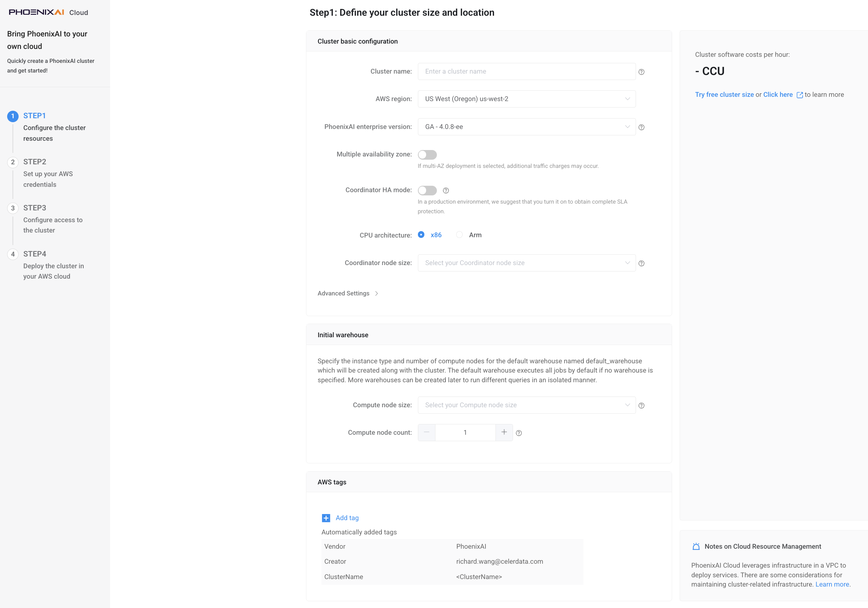
Task: Open Learn more link in notes
Action: [x=832, y=584]
